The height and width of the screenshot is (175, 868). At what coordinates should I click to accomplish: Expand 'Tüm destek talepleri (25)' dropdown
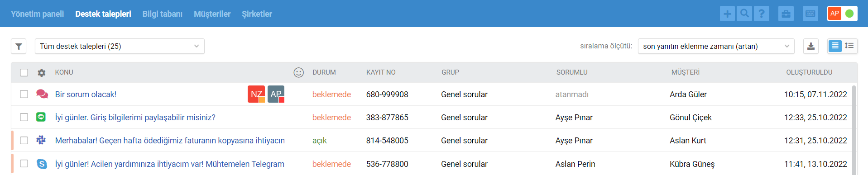pos(120,46)
